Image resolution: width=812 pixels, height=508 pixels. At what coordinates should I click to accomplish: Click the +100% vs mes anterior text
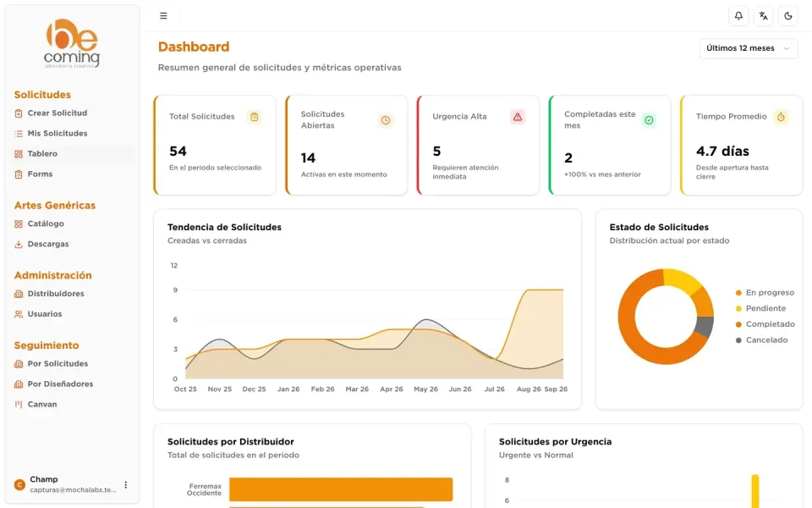point(602,174)
